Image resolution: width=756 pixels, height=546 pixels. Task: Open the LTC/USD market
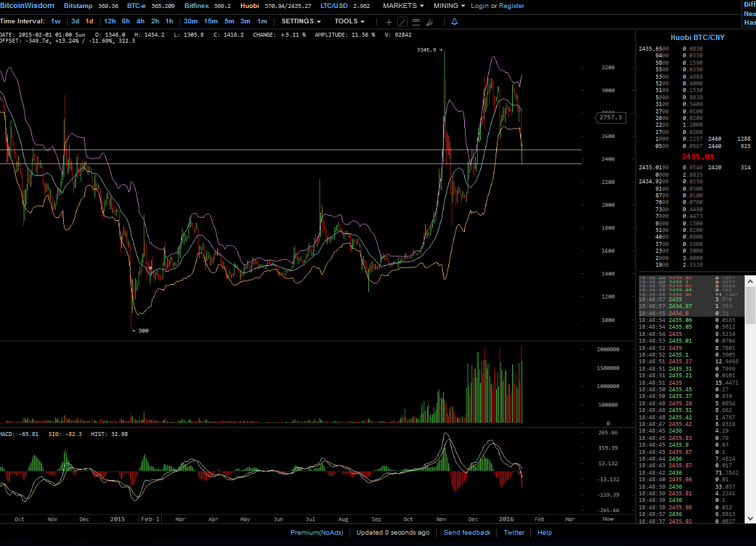point(334,6)
